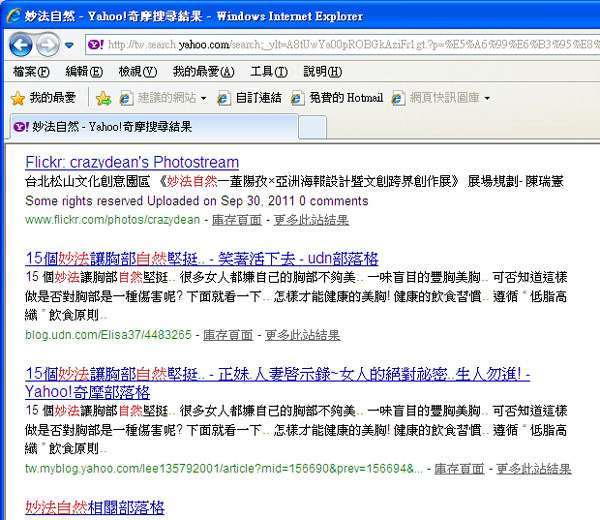Open the 編輯(E) menu
The width and height of the screenshot is (600, 520).
point(84,72)
